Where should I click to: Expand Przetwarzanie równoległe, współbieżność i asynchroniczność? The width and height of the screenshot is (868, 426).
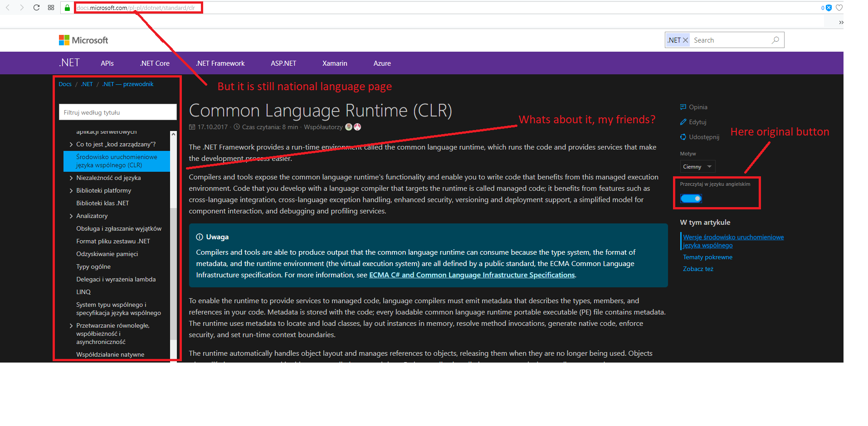click(71, 325)
